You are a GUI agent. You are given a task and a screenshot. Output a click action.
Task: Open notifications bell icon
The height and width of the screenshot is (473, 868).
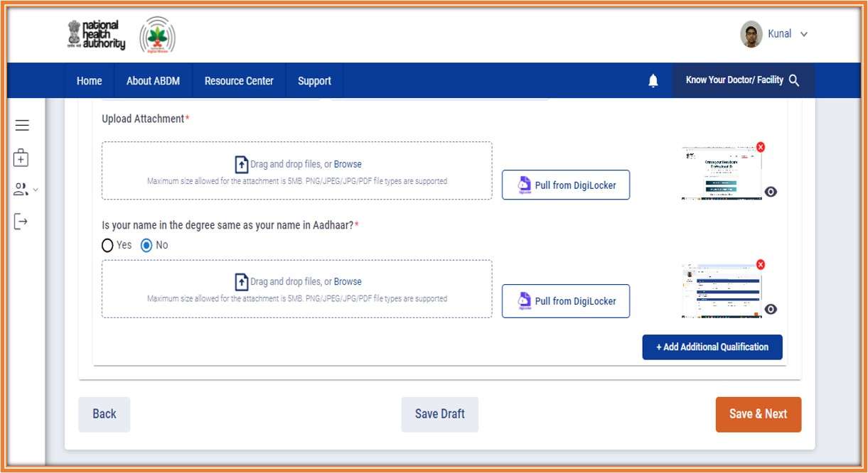coord(653,81)
